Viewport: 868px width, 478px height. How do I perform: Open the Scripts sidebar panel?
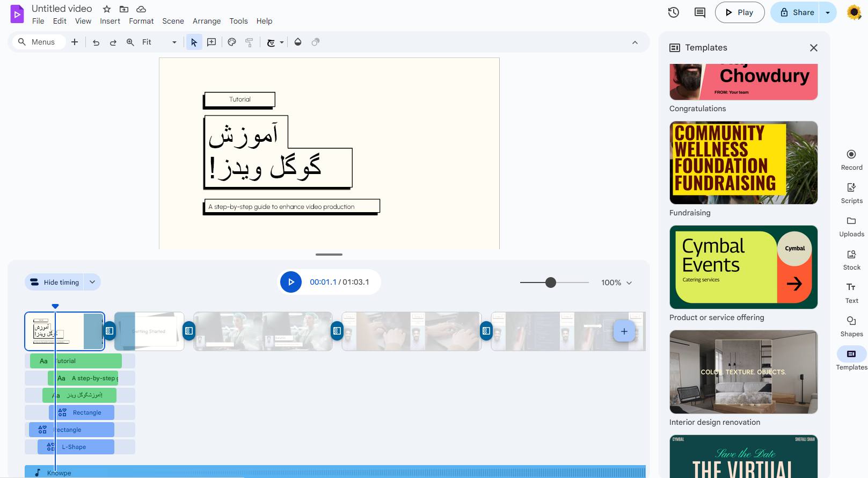(851, 193)
